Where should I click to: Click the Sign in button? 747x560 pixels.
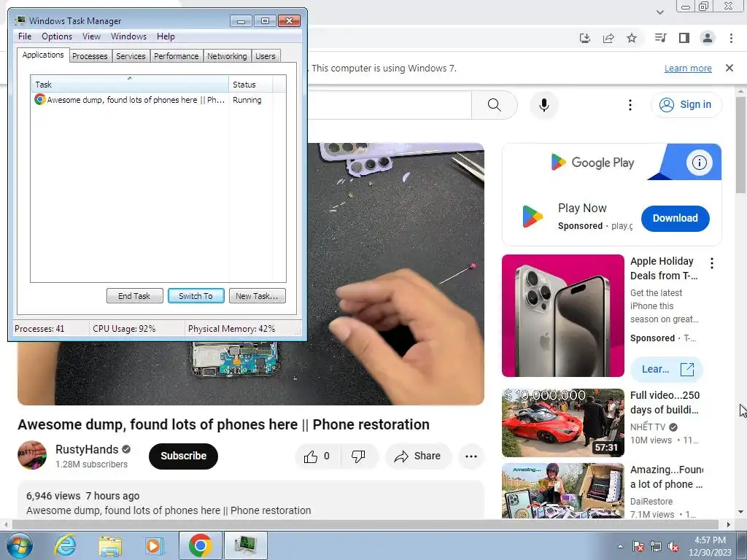(686, 105)
